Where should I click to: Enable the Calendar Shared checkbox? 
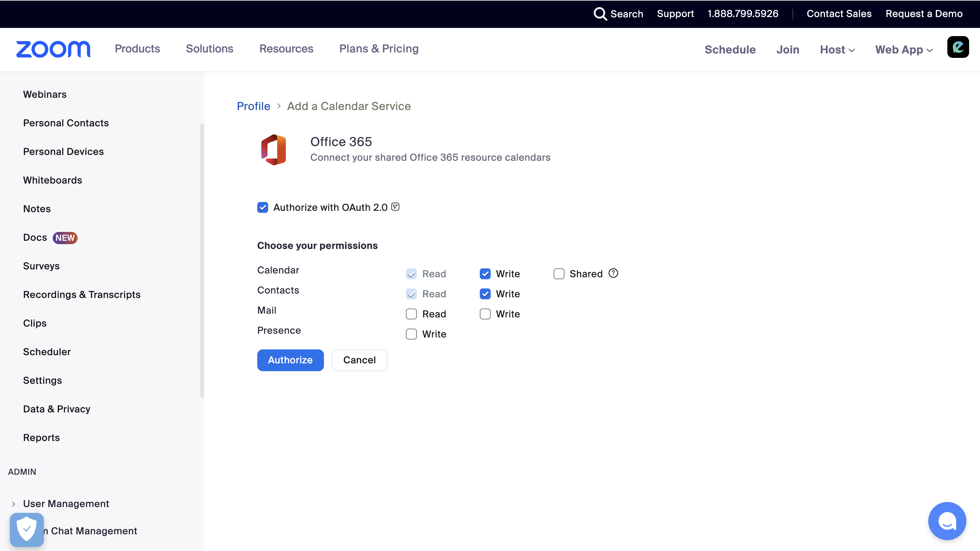pyautogui.click(x=559, y=274)
